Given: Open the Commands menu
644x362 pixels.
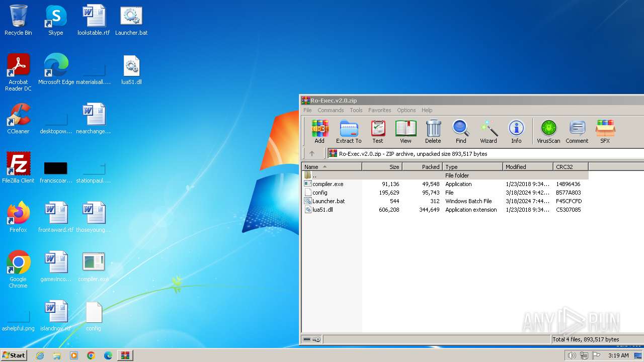Looking at the screenshot, I should coord(331,110).
